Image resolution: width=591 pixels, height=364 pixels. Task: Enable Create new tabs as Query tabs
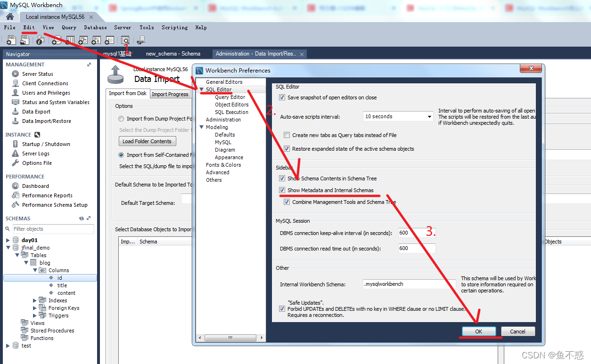click(287, 135)
